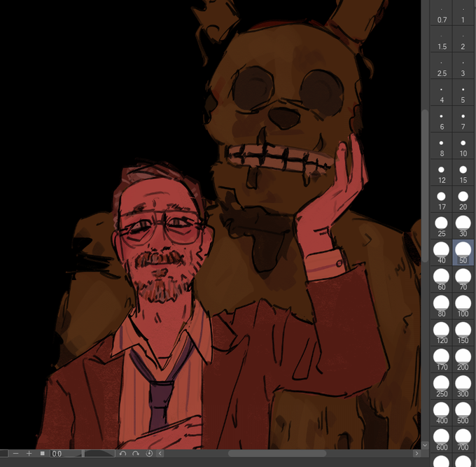Reset canvas rotation
Image resolution: width=476 pixels, height=467 pixels.
coord(149,454)
